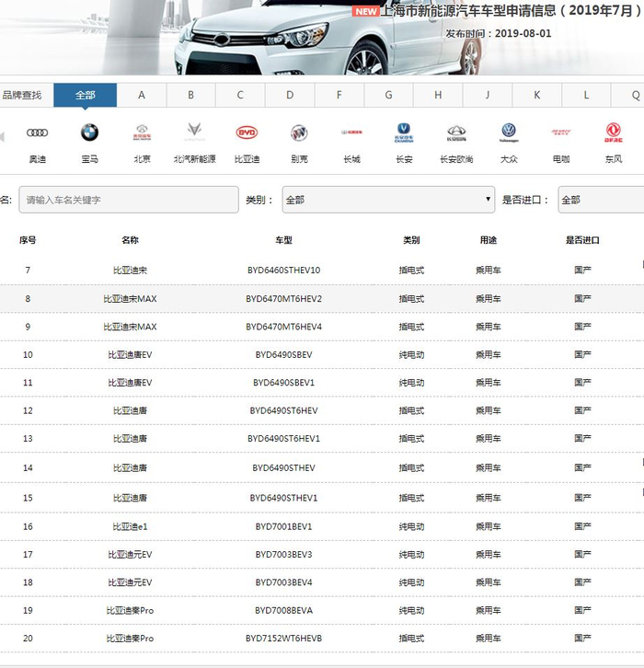
Task: Click the 类别 column header
Action: pos(411,240)
